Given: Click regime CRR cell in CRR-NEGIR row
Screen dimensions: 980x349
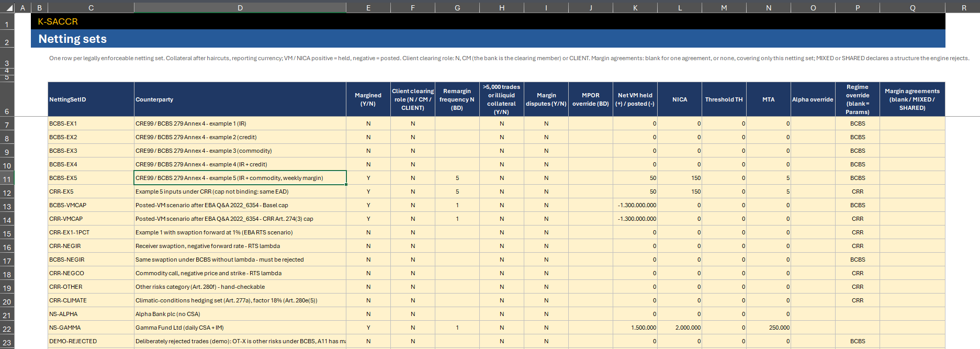Looking at the screenshot, I should coord(858,246).
